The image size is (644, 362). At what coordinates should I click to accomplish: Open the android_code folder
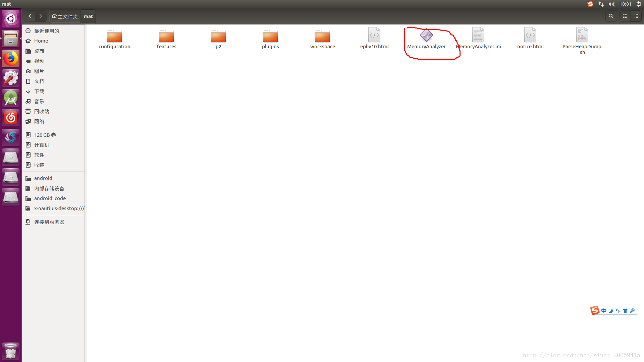click(50, 198)
